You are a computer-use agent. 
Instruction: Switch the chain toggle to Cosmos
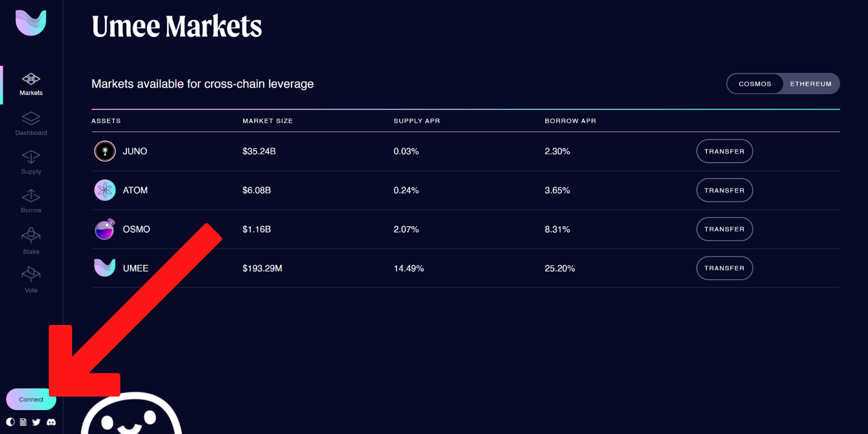click(755, 84)
